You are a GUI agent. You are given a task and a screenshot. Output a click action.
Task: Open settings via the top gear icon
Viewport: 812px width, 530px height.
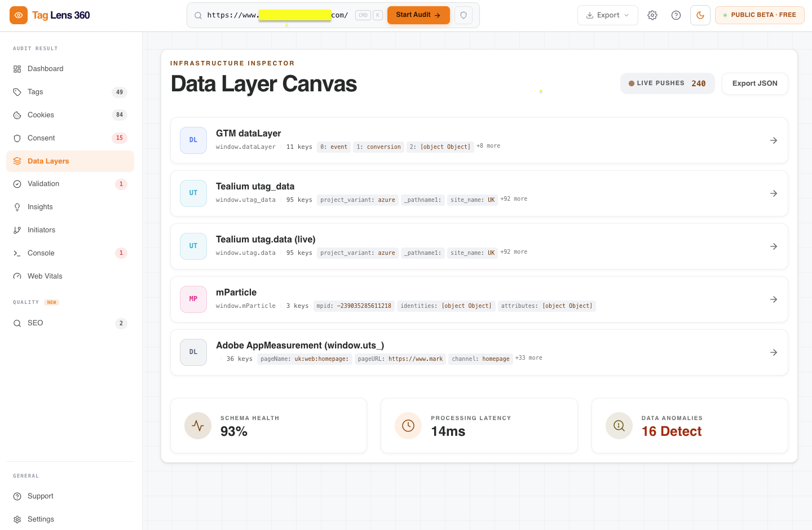click(652, 15)
